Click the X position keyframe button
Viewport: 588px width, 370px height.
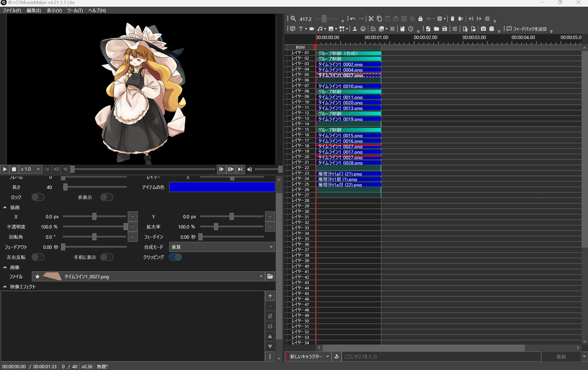[133, 216]
